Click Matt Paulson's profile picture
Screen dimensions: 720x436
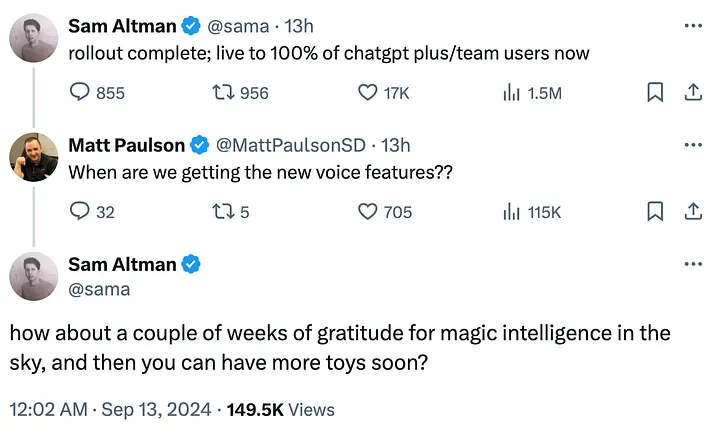(x=32, y=156)
